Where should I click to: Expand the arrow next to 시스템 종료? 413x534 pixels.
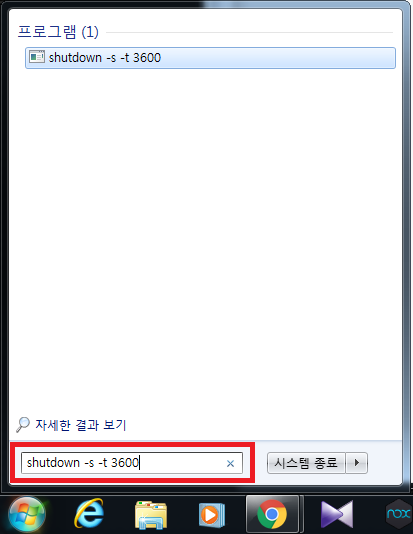[356, 463]
